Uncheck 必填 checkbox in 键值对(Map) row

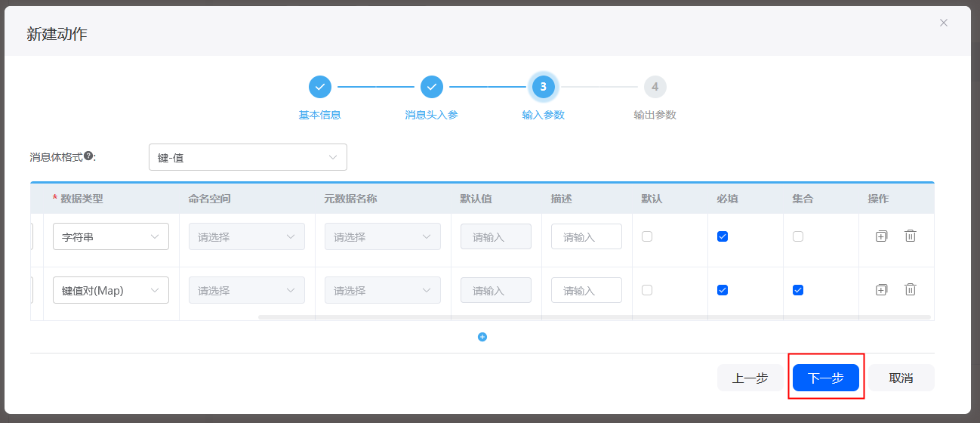click(x=723, y=290)
